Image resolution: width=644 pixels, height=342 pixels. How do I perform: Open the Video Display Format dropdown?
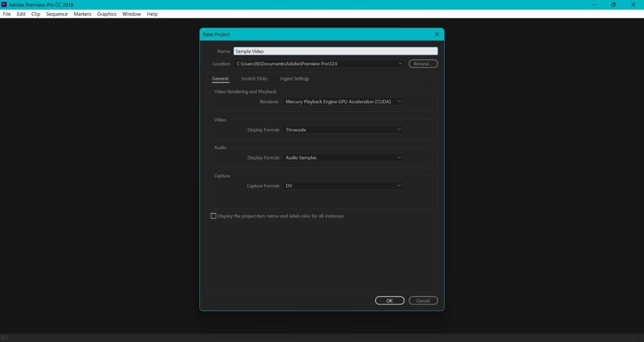[342, 130]
